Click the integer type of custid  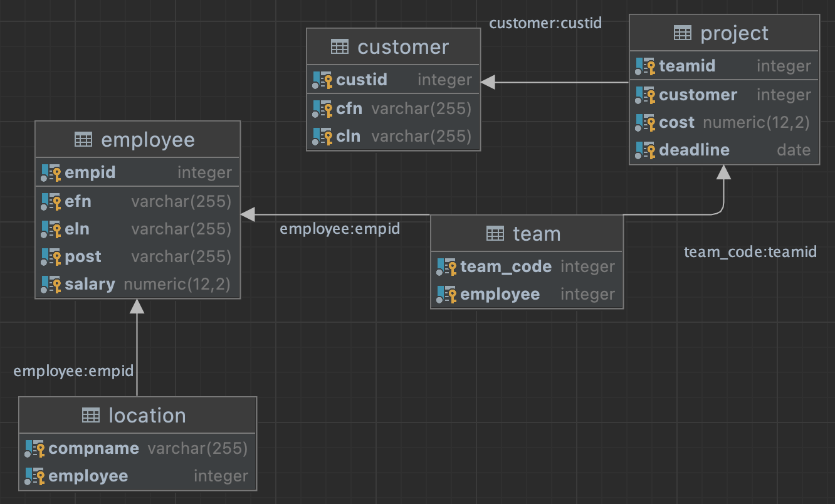[444, 80]
